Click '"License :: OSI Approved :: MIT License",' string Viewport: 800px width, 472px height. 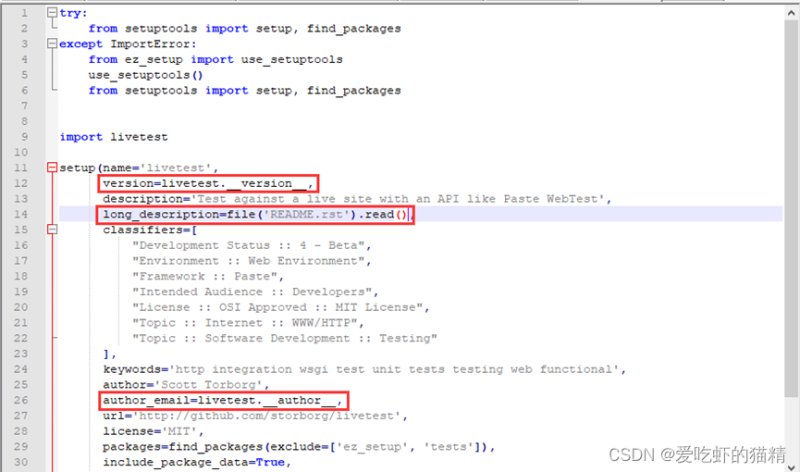(281, 307)
